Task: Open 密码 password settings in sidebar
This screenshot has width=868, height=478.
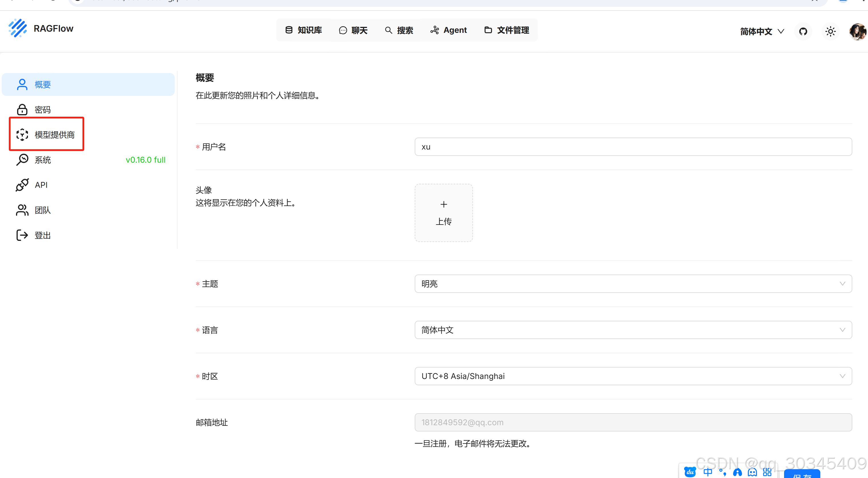Action: coord(43,110)
